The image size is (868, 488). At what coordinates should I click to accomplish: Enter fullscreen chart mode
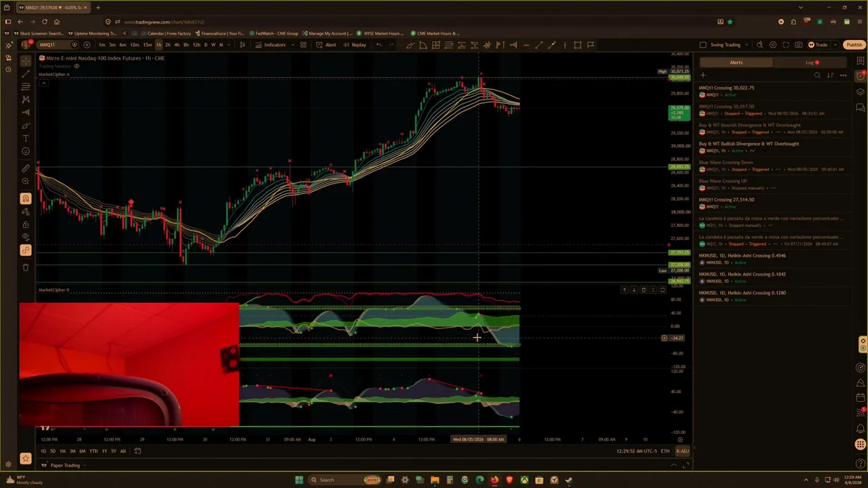(785, 45)
